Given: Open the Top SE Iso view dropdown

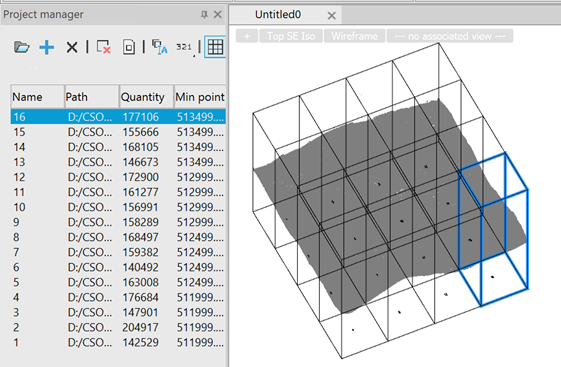Looking at the screenshot, I should point(291,36).
